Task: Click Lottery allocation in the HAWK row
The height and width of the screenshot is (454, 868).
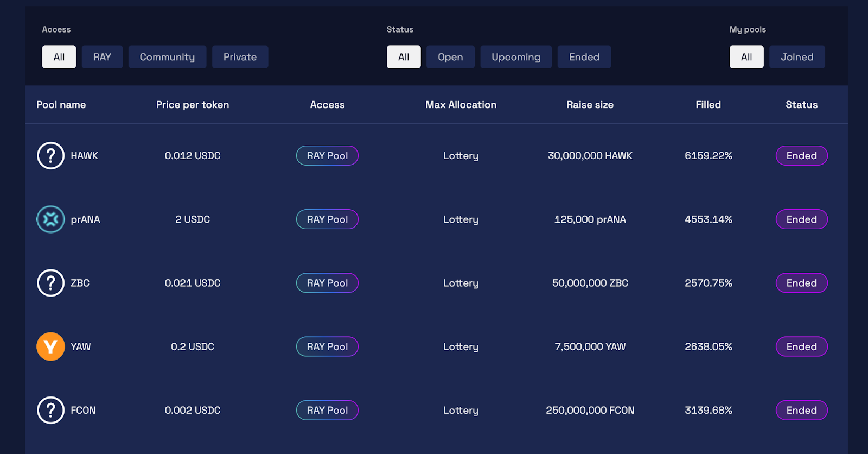Action: point(461,156)
